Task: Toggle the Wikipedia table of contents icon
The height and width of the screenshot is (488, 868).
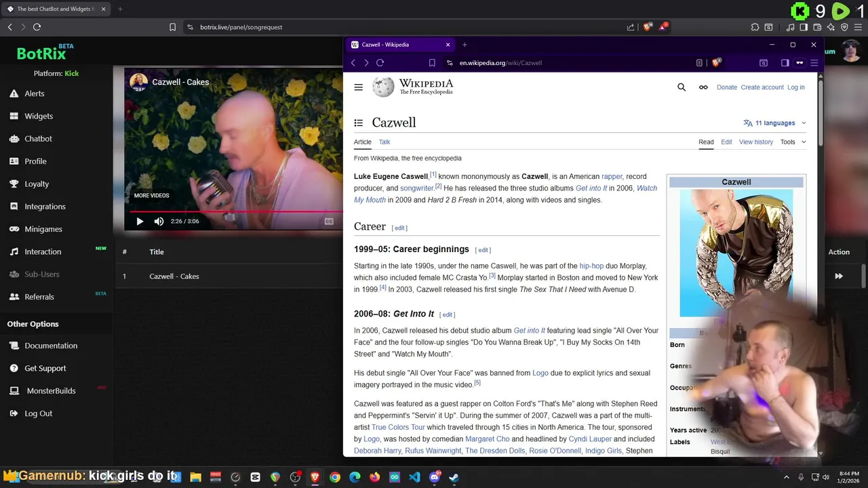Action: pos(359,123)
